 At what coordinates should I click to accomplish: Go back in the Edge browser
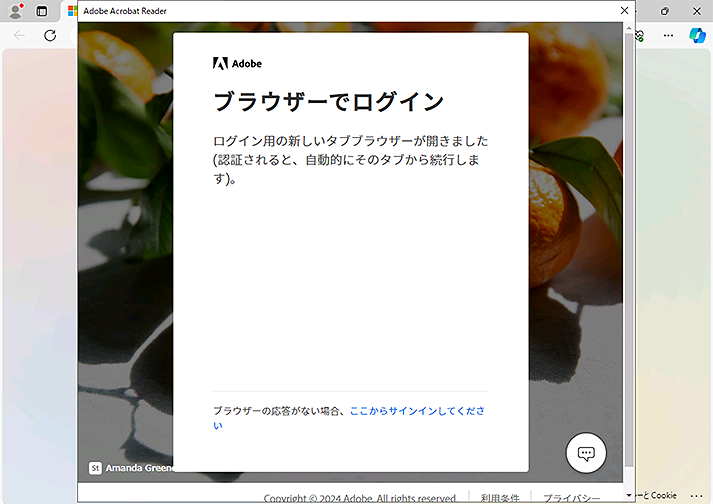[20, 35]
